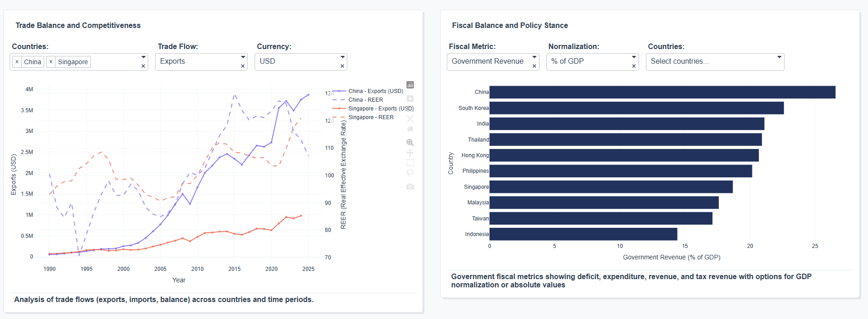The height and width of the screenshot is (319, 868).
Task: Toggle Singapore - REER legend trace
Action: (x=371, y=117)
